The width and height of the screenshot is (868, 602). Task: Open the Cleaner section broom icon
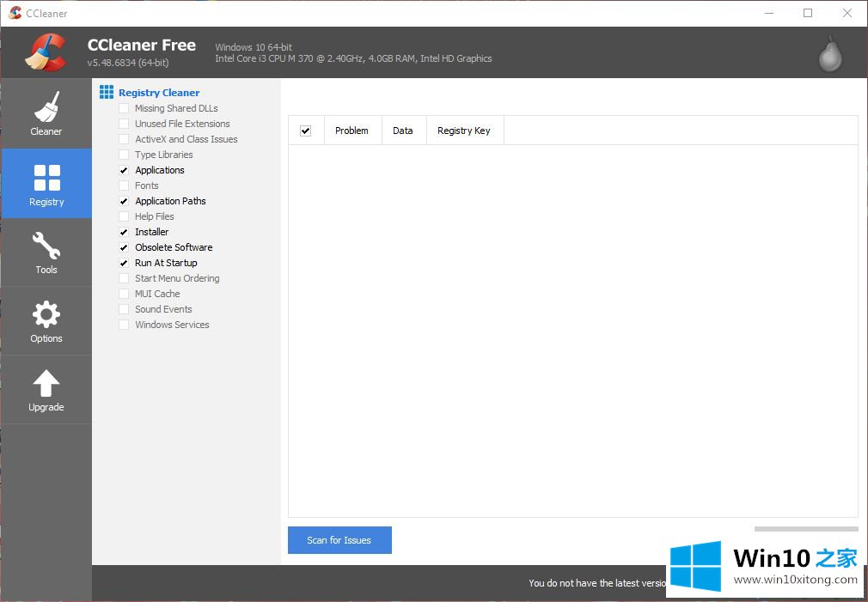point(46,106)
